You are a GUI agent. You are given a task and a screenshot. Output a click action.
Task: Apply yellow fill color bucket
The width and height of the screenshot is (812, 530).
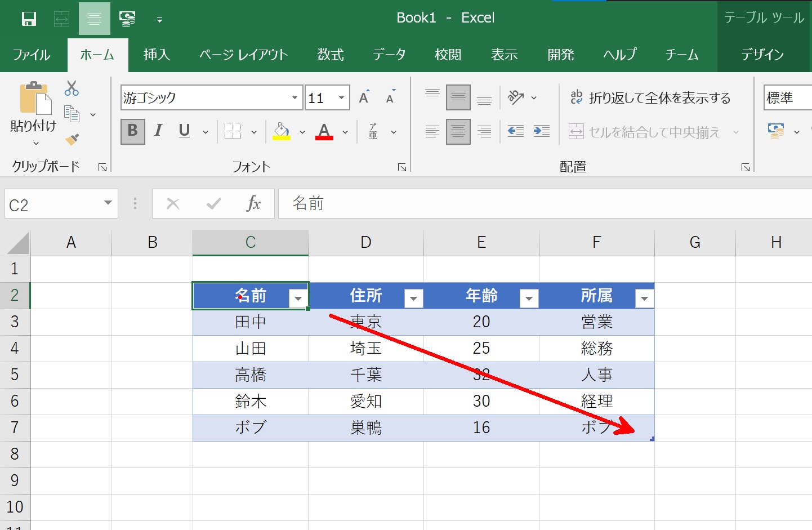[x=282, y=131]
